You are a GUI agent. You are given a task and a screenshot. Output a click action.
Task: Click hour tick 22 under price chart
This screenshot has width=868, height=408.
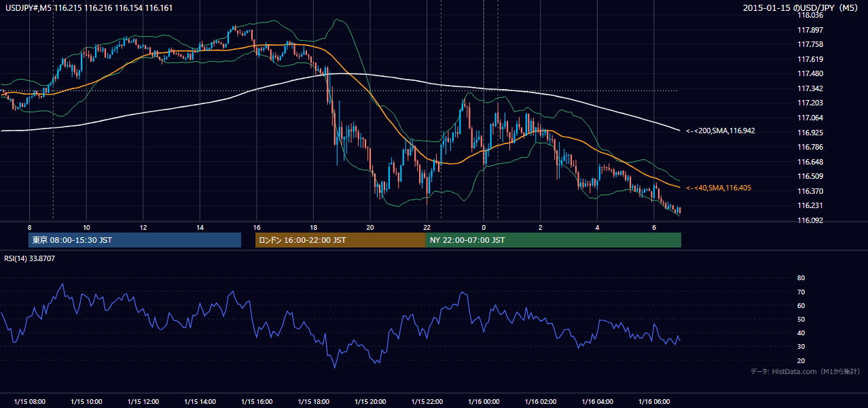coord(427,227)
